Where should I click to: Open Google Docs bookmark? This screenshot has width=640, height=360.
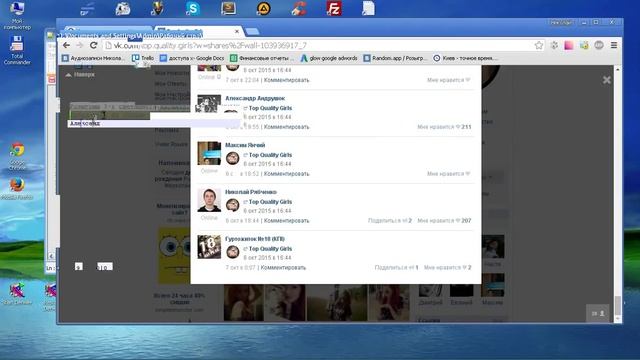tap(192, 58)
